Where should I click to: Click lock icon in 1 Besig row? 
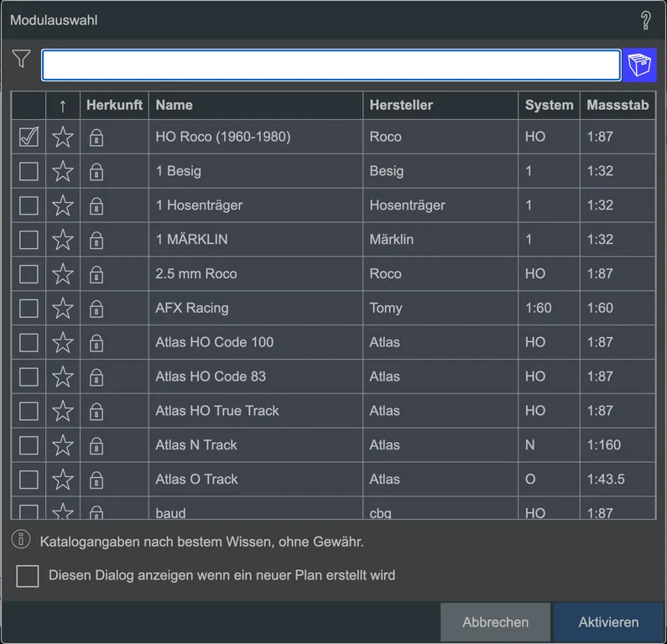[x=96, y=172]
